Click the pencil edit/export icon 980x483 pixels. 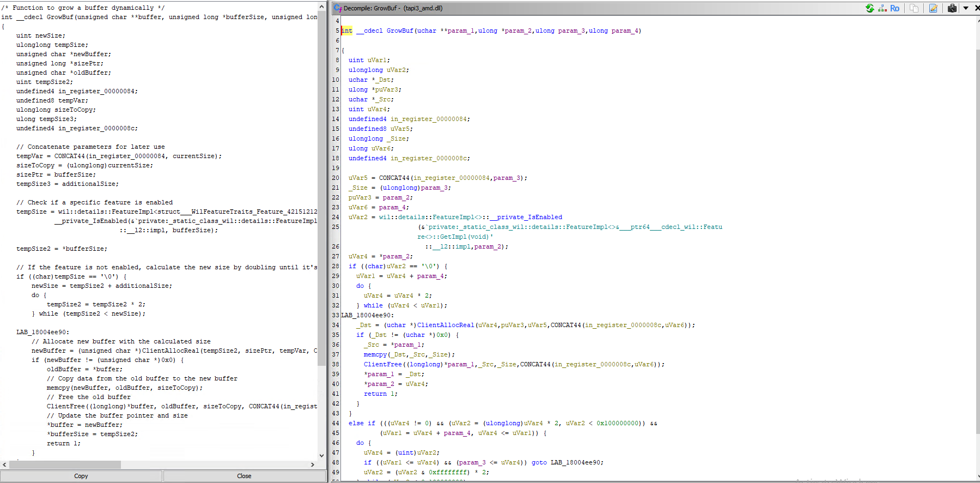tap(933, 8)
